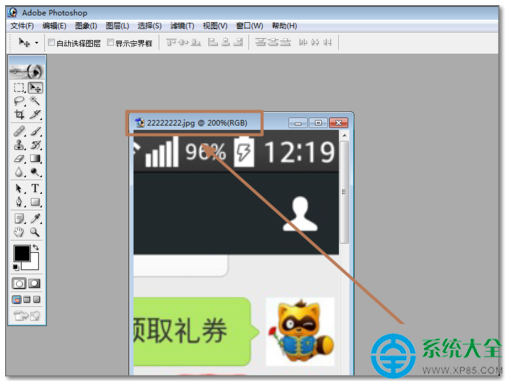This screenshot has width=505, height=381.
Task: Open the 图像(I) menu
Action: (x=86, y=26)
